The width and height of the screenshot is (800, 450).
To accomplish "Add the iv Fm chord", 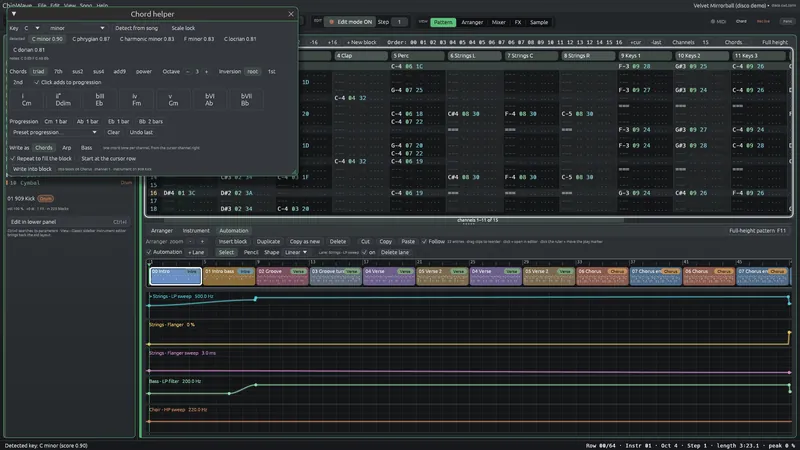I will click(136, 99).
